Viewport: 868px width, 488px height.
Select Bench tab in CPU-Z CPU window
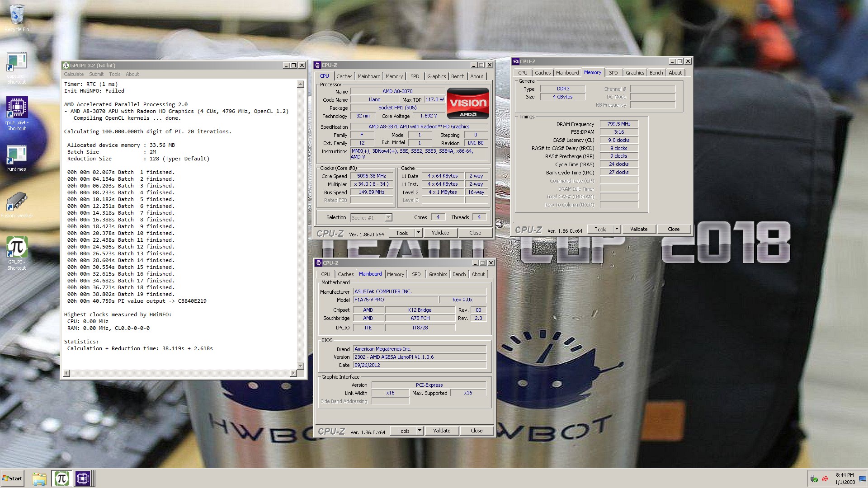(x=458, y=76)
